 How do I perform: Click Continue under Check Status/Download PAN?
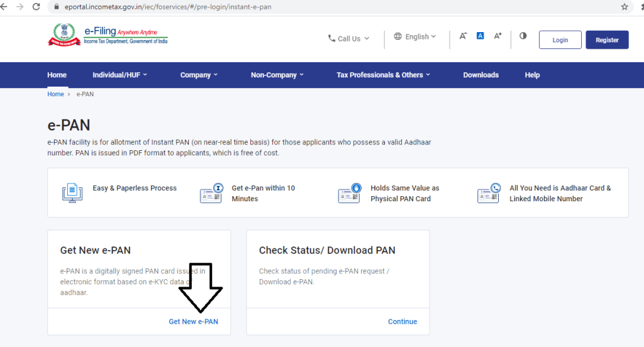coord(402,321)
